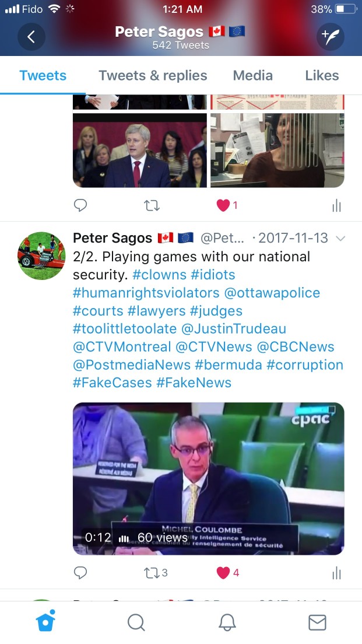Toggle retweet on the Harper photo tweet

coord(152,205)
